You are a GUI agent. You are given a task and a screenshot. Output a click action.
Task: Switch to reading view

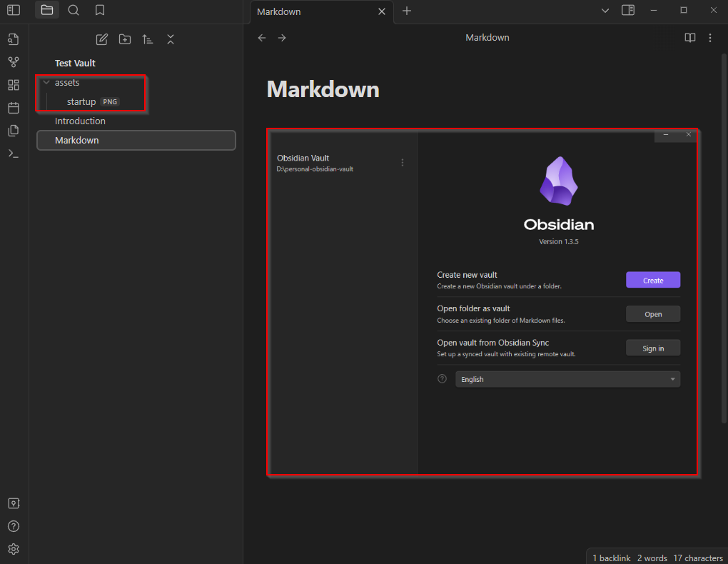[x=690, y=38]
